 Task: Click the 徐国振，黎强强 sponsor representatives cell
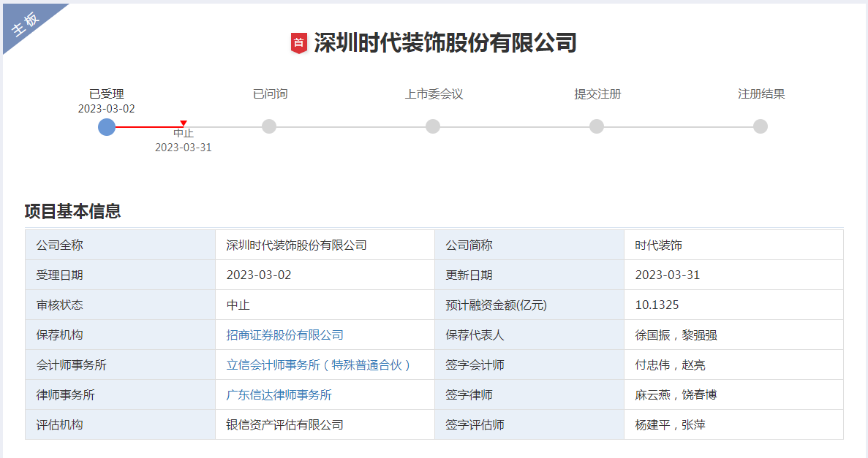[676, 335]
